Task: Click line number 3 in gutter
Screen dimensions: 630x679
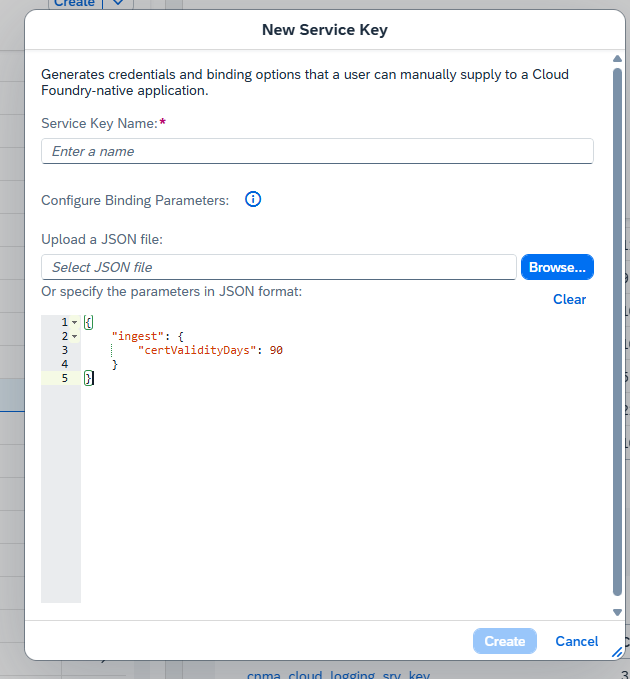Action: pyautogui.click(x=65, y=350)
